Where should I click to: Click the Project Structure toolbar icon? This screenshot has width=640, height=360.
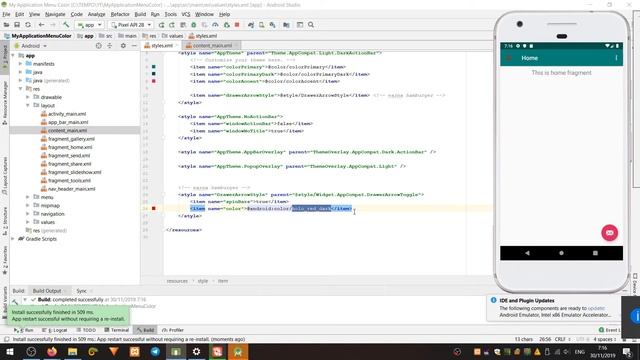point(287,25)
